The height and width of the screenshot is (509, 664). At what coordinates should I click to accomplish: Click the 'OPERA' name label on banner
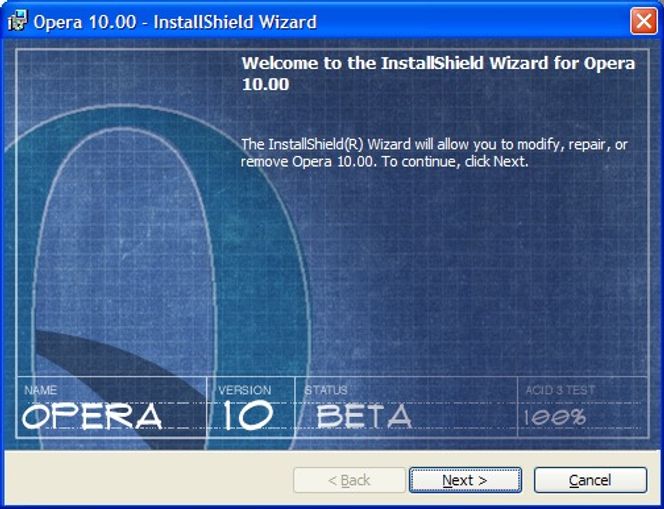pyautogui.click(x=92, y=416)
